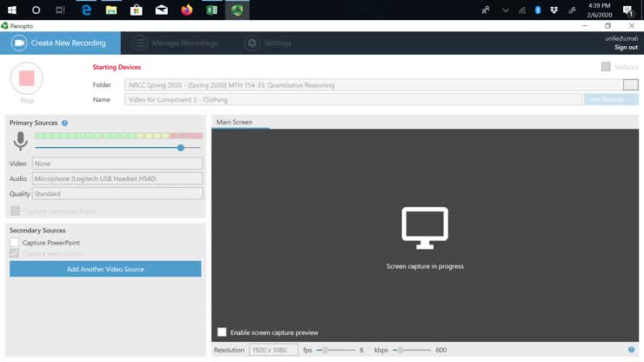
Task: Adjust the fps slider
Action: pyautogui.click(x=325, y=350)
